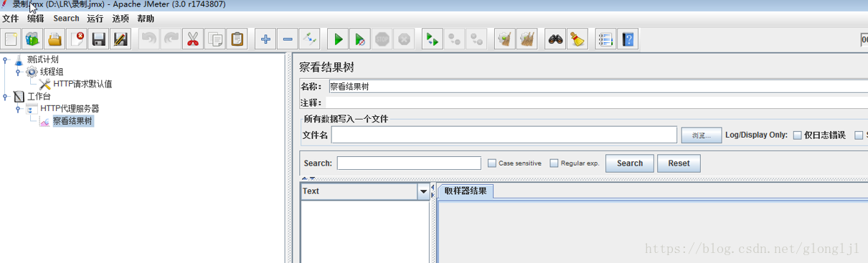Open the 文件 menu
This screenshot has width=868, height=263.
click(11, 19)
